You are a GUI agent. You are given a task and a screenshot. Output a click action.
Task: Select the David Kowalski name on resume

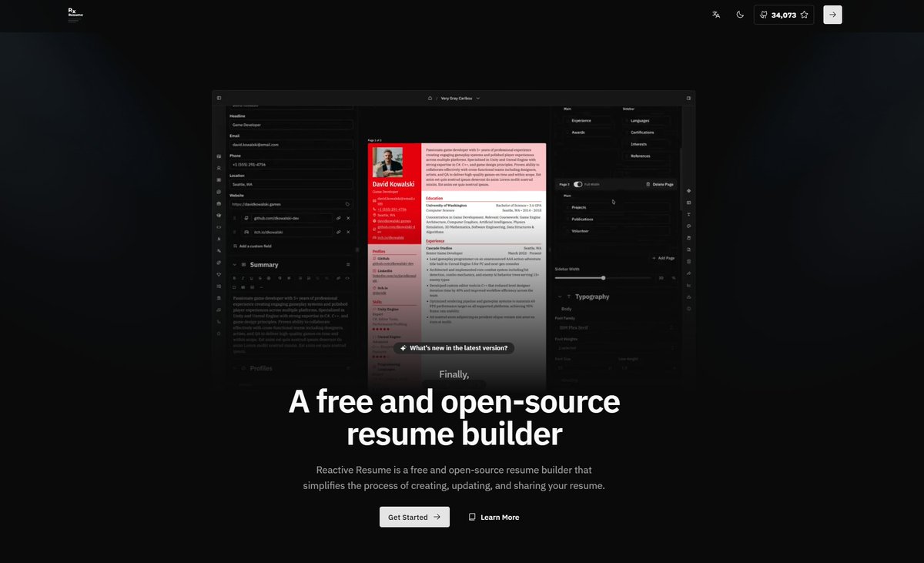click(393, 184)
